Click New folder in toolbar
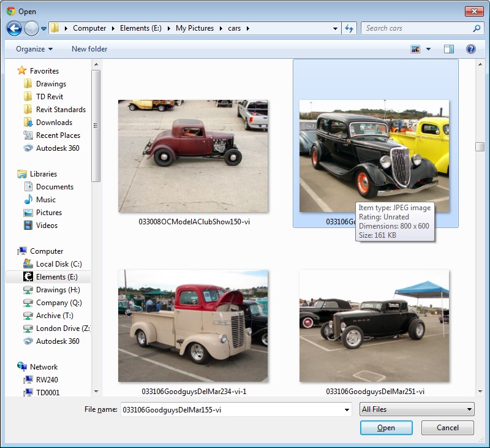The width and height of the screenshot is (490, 448). (89, 49)
